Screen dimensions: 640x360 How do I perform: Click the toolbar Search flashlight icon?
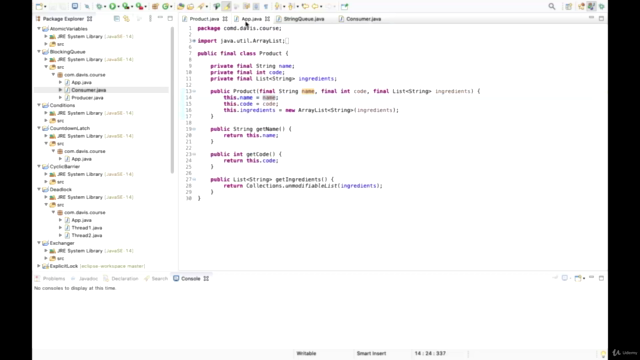pos(201,7)
